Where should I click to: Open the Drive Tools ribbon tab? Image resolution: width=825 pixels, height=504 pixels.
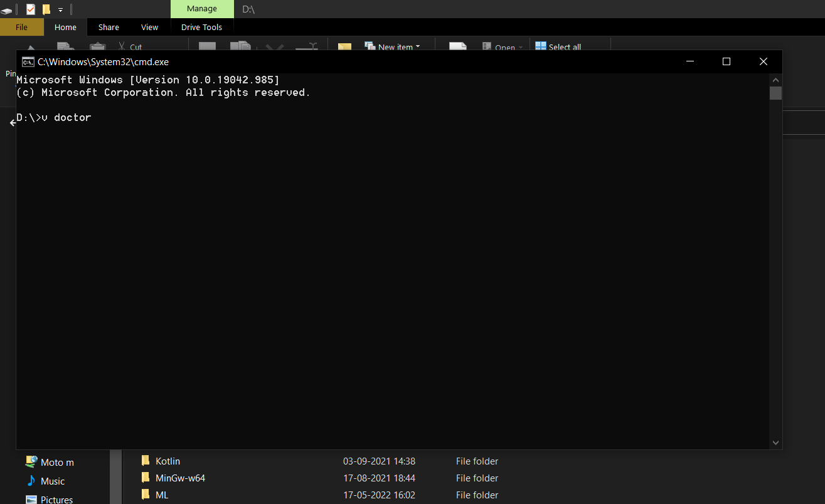tap(201, 27)
